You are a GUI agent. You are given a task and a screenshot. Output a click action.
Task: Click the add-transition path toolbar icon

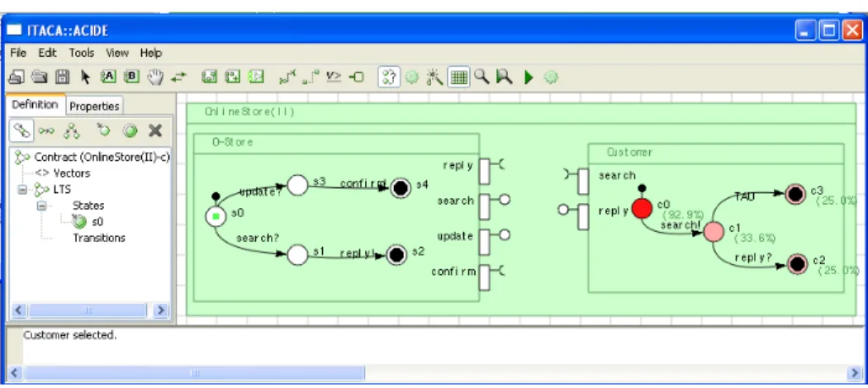(x=288, y=77)
